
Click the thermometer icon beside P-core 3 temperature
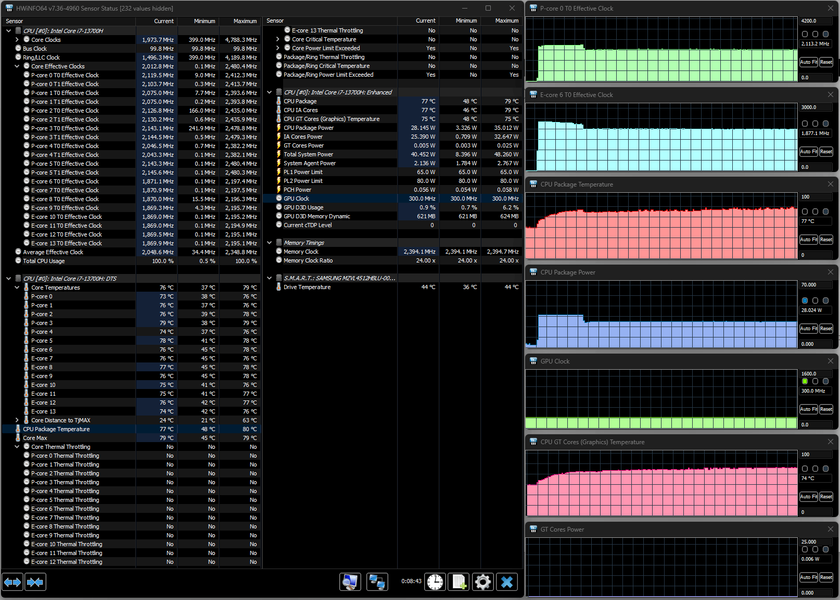point(26,322)
